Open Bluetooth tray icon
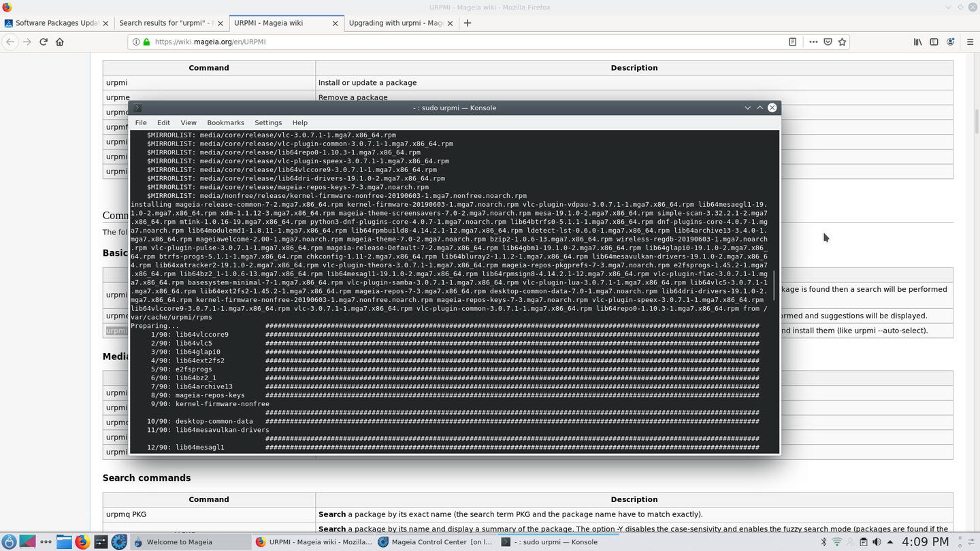 coord(823,542)
